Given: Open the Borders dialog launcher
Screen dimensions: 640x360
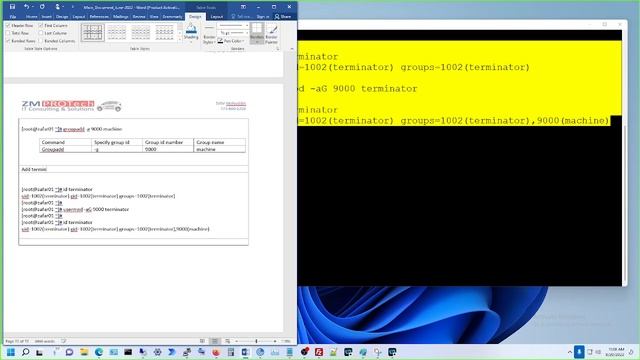Looking at the screenshot, I should pyautogui.click(x=278, y=49).
